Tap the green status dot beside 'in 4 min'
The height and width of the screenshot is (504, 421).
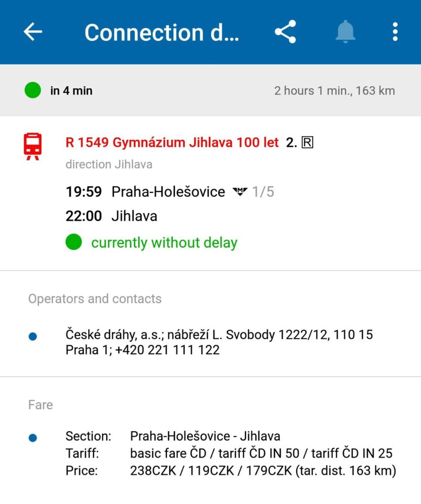pyautogui.click(x=32, y=91)
